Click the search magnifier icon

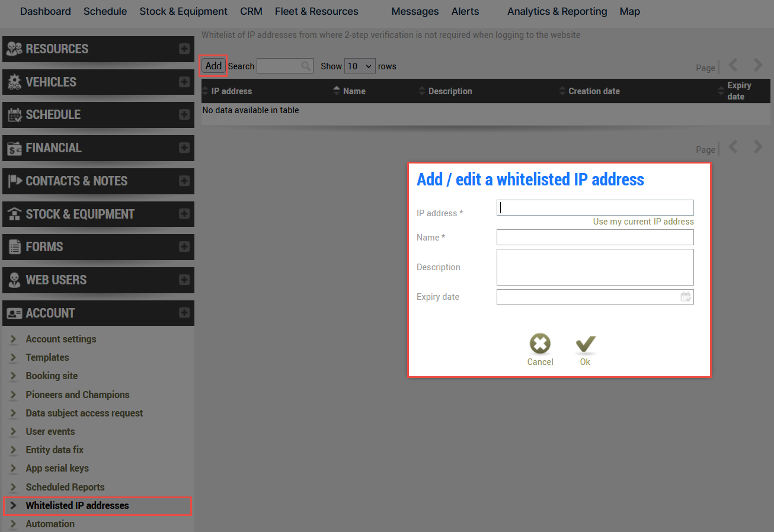tap(306, 66)
